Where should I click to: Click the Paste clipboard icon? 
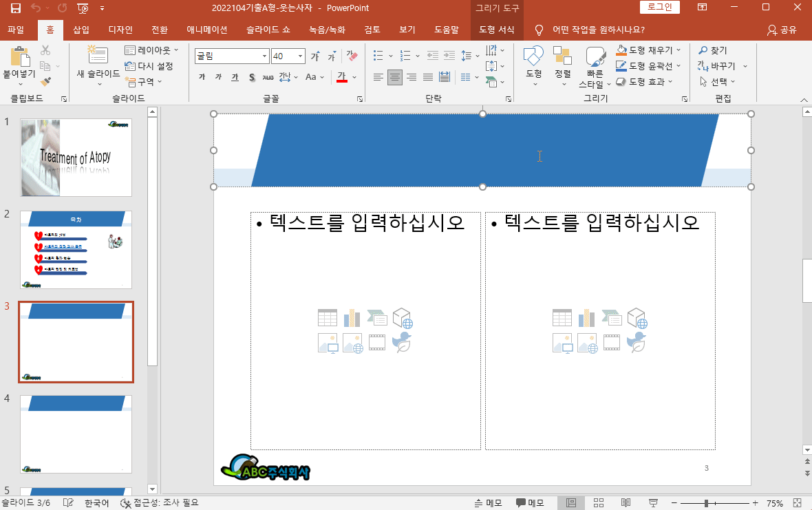coord(20,56)
